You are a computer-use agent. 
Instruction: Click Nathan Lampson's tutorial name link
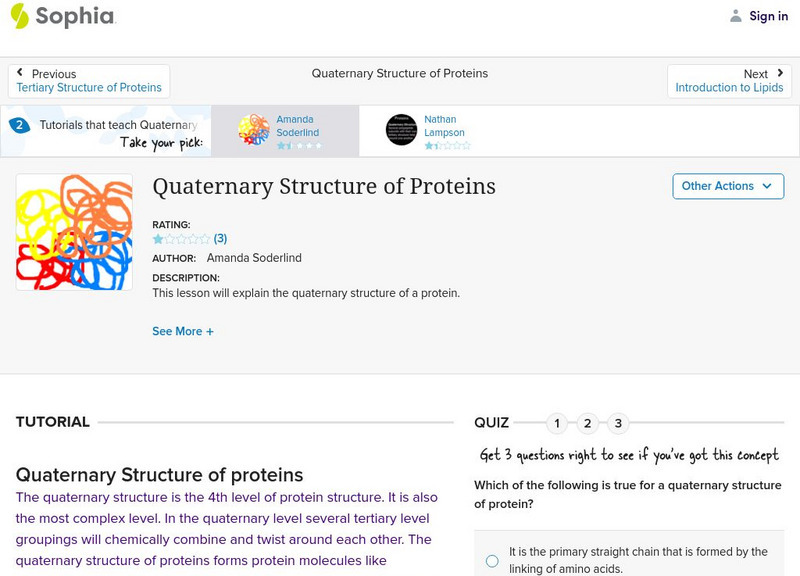(x=444, y=126)
